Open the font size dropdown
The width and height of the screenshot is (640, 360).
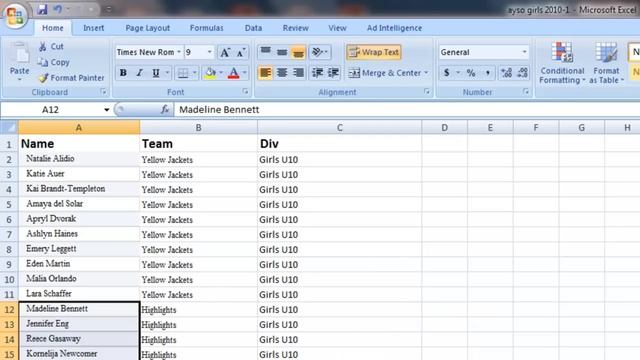[209, 52]
